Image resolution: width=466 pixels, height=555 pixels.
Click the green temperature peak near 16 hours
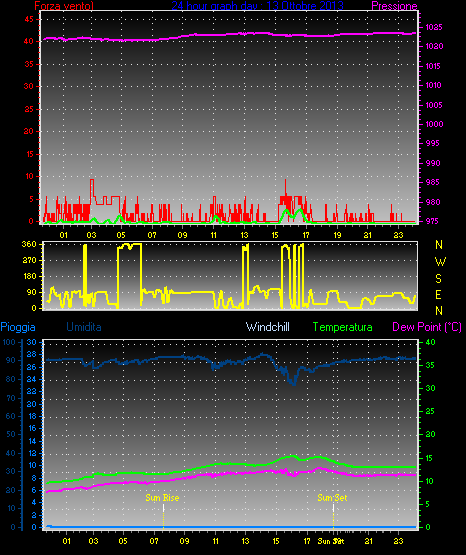tap(293, 456)
